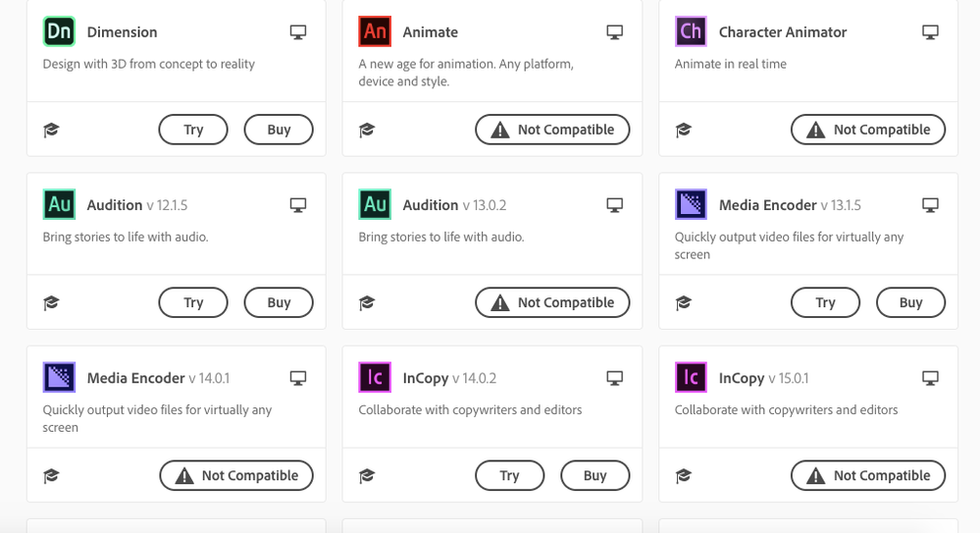This screenshot has width=980, height=533.
Task: Open tutorials graduation cap for InCopy v 14.0.2
Action: coord(366,476)
